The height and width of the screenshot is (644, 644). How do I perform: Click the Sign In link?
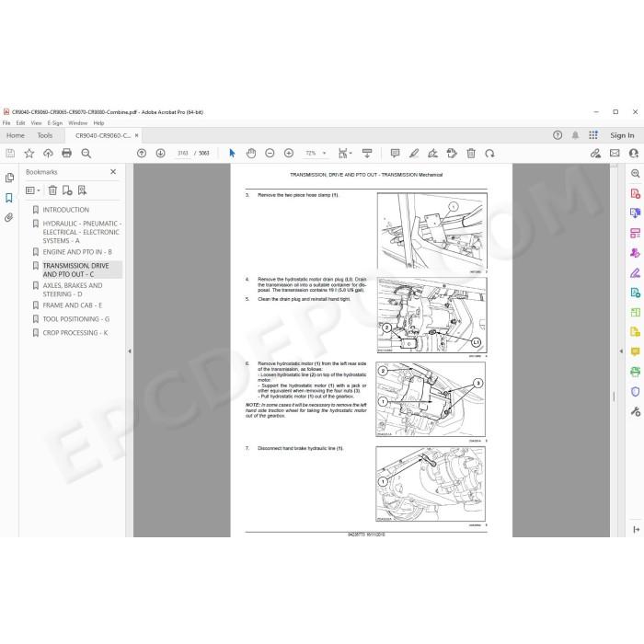tap(622, 135)
